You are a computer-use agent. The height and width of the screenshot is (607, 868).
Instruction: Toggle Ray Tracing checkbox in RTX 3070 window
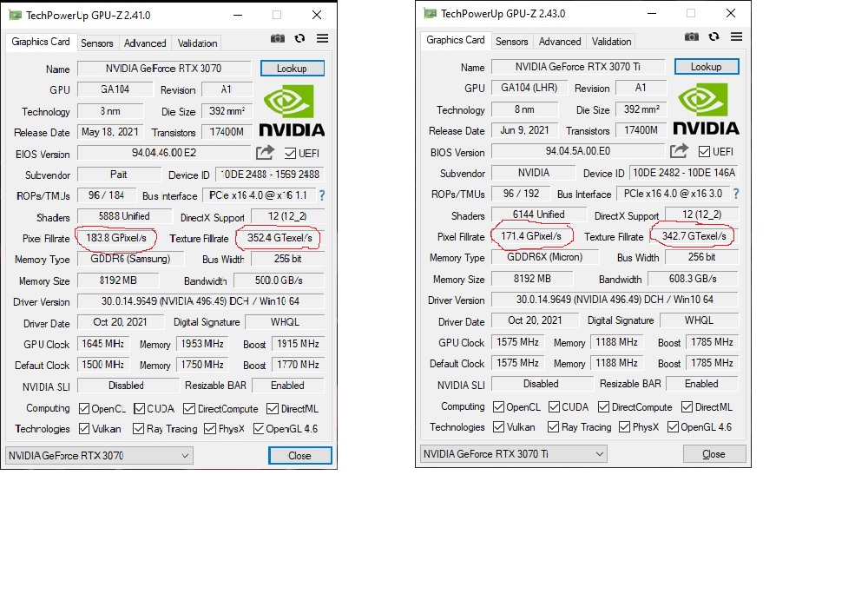(x=138, y=429)
